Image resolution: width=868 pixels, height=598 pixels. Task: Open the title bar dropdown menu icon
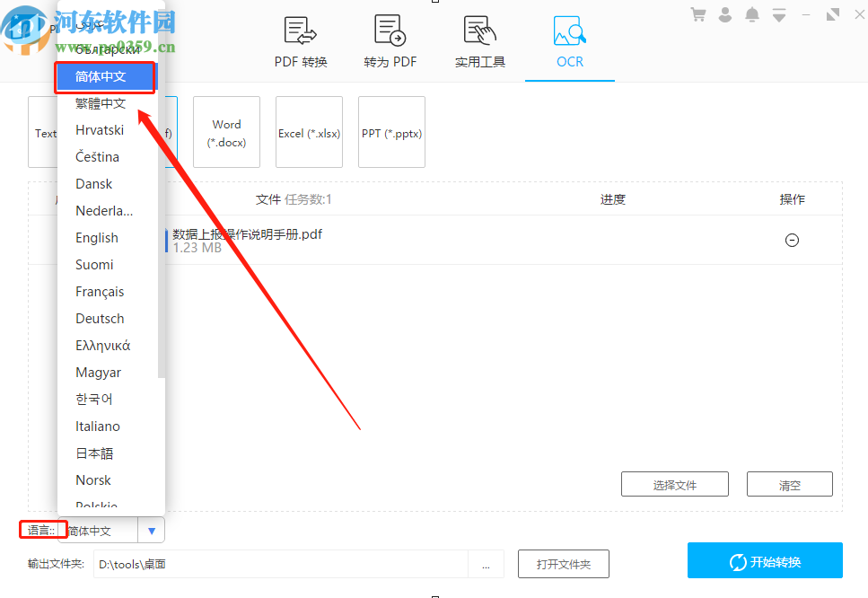click(779, 15)
